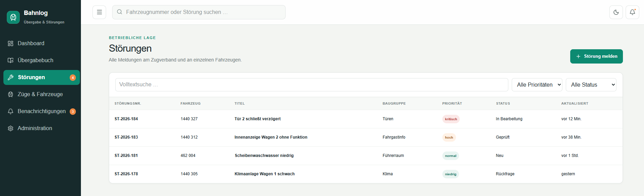
Task: Open the Dashboard menu item
Action: (x=41, y=43)
